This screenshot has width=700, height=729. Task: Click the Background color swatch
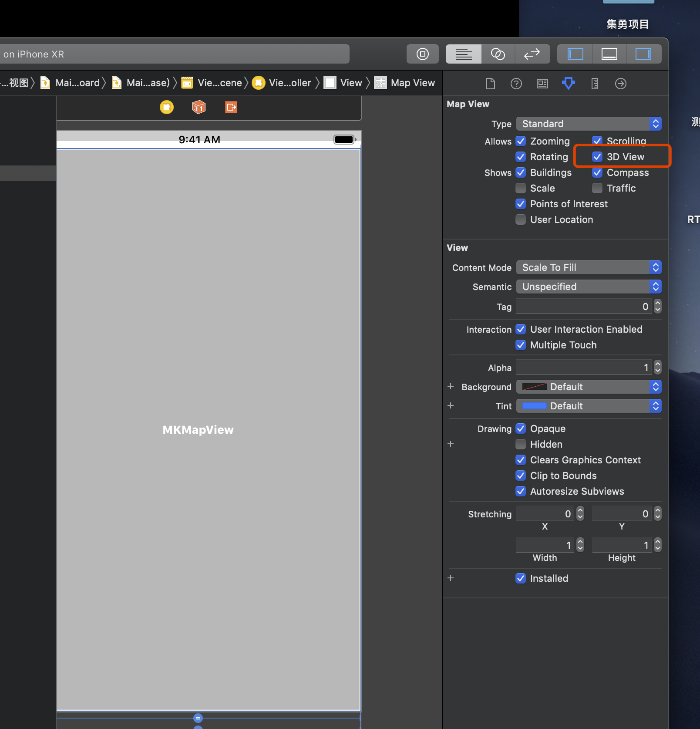534,387
